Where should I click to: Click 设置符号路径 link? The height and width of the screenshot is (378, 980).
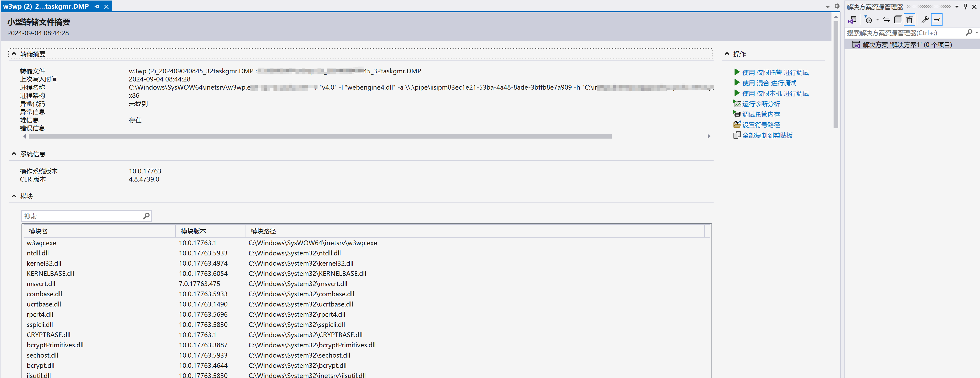pos(761,125)
